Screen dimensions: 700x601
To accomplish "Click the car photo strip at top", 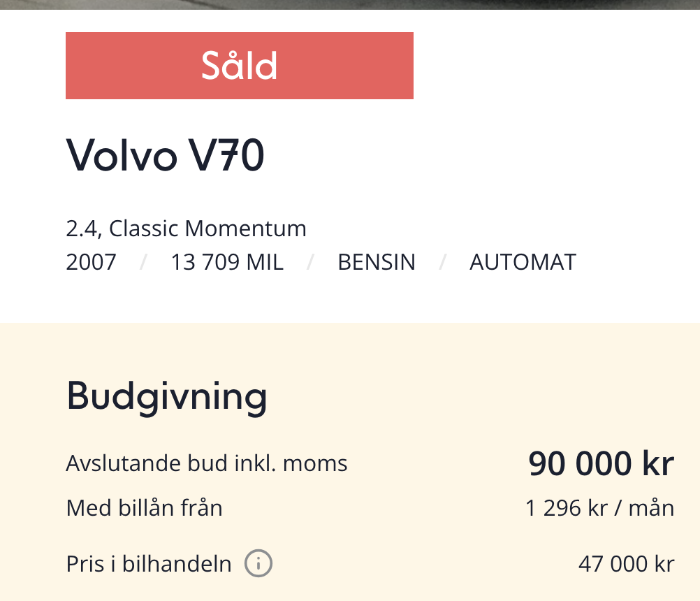I will [350, 4].
